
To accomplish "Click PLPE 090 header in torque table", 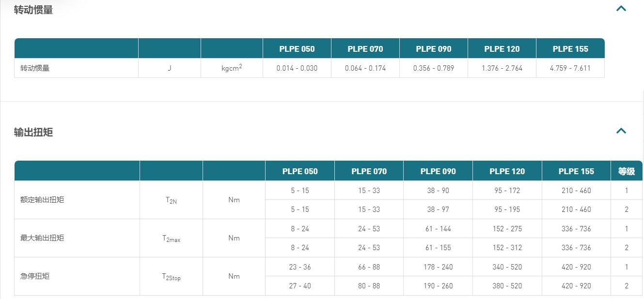I will (x=438, y=171).
